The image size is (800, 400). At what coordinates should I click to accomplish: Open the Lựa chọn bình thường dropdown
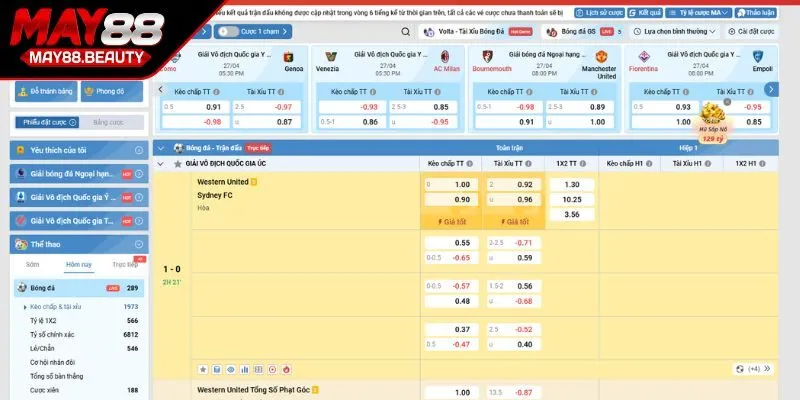click(x=676, y=31)
